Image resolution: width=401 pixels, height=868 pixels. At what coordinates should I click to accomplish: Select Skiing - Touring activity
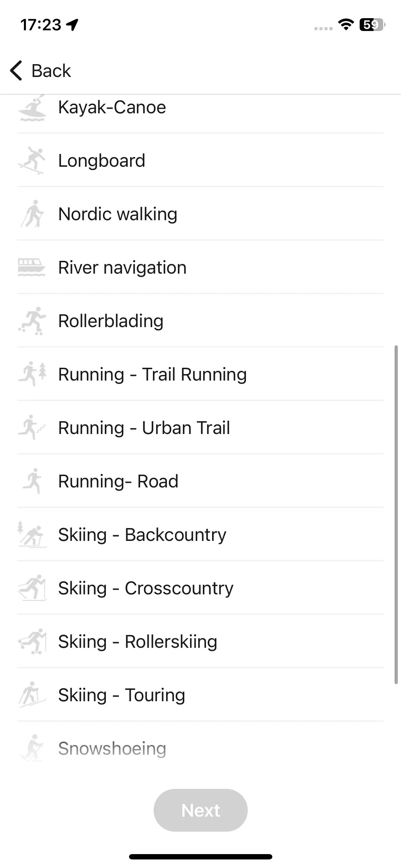click(x=200, y=695)
